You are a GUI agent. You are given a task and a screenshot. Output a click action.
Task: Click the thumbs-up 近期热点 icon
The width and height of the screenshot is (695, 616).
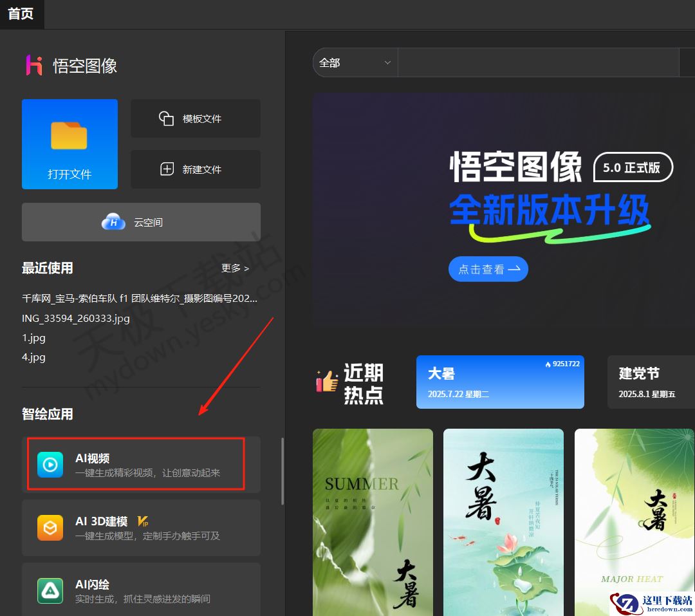[x=327, y=381]
